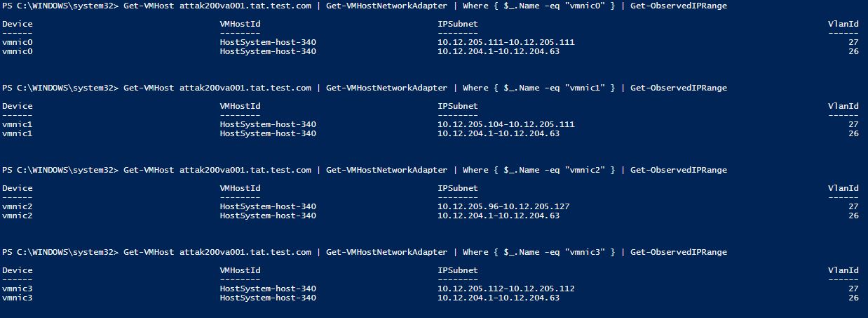Click the Get-VMHostNetworkAdapter cmdlet in the fourth command
This screenshot has height=318, width=868.
click(386, 252)
